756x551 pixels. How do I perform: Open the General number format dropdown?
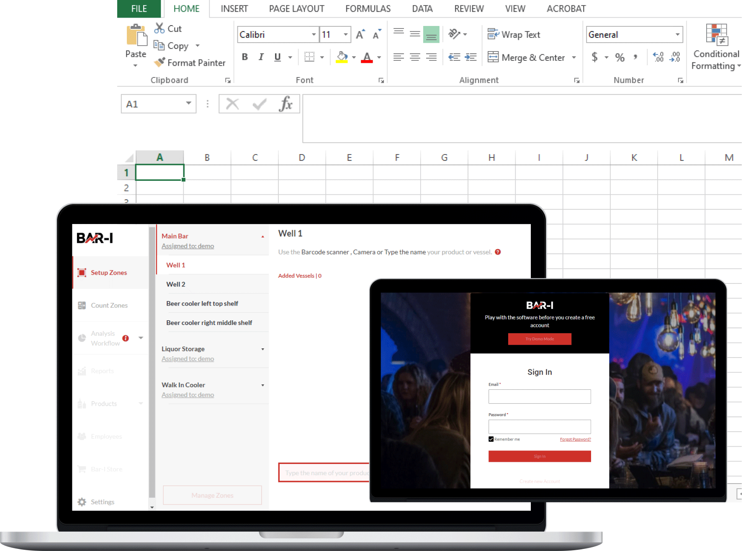(x=677, y=34)
